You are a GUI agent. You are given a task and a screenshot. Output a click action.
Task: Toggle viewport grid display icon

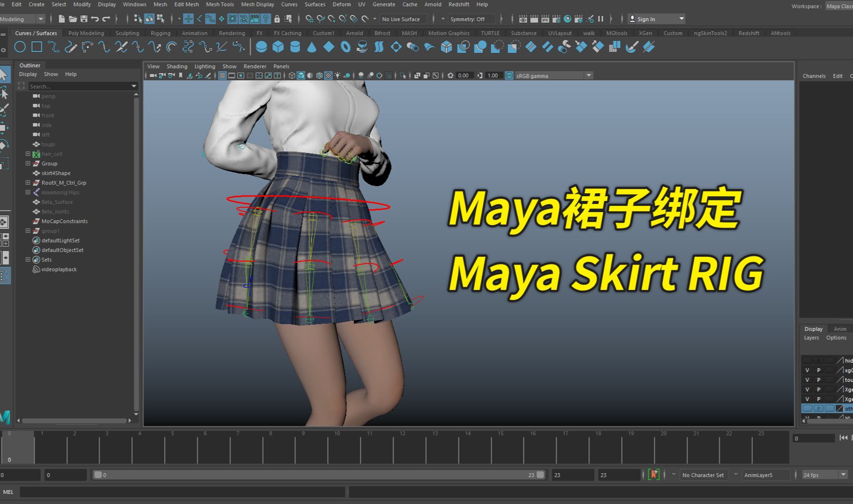click(222, 76)
